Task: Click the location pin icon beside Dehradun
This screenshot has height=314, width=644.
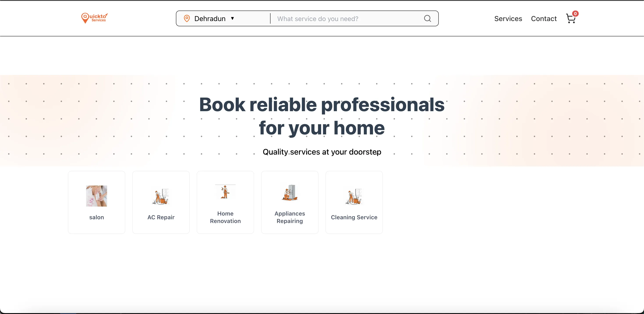Action: [186, 18]
